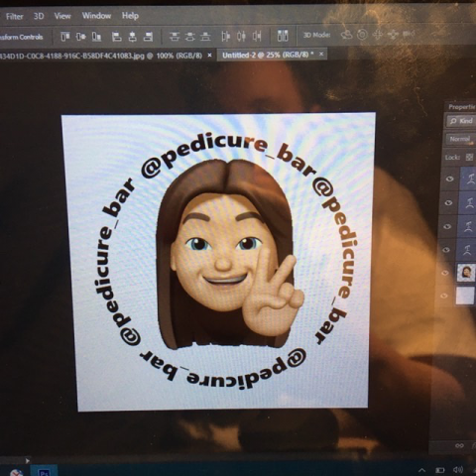Image resolution: width=476 pixels, height=476 pixels.
Task: Click first taskbar app icon left of Photoshop
Action: click(x=16, y=472)
